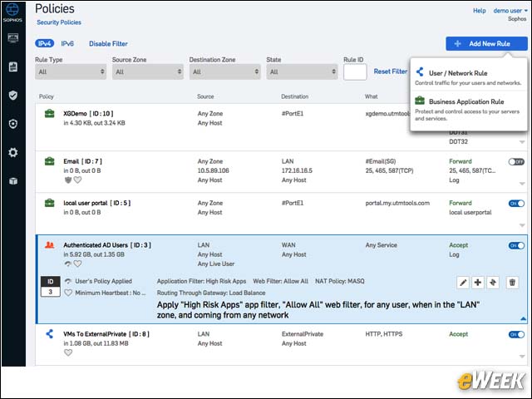The height and width of the screenshot is (399, 532).
Task: Click the ID 3 badge
Action: pos(51,287)
